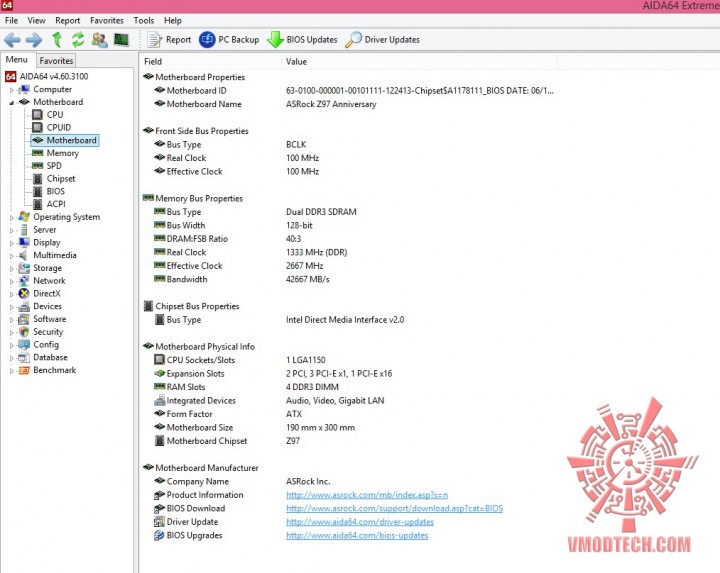Switch to the Menu tab
This screenshot has height=573, width=720.
[17, 60]
